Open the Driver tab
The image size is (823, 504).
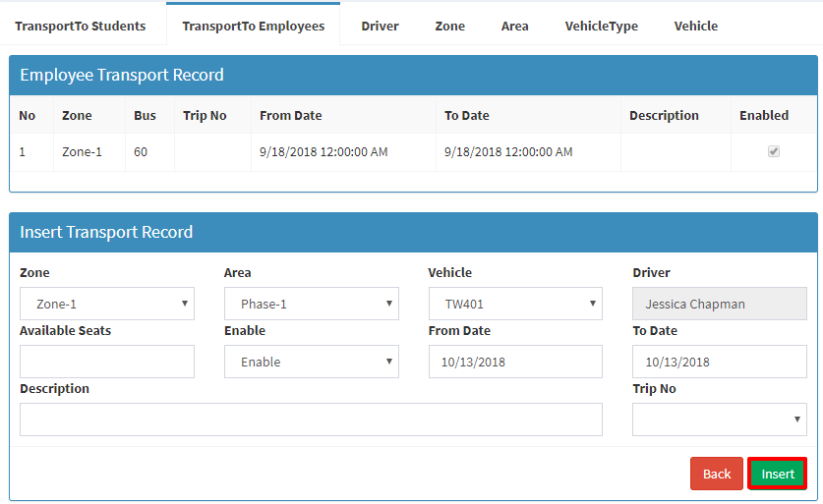click(x=380, y=27)
